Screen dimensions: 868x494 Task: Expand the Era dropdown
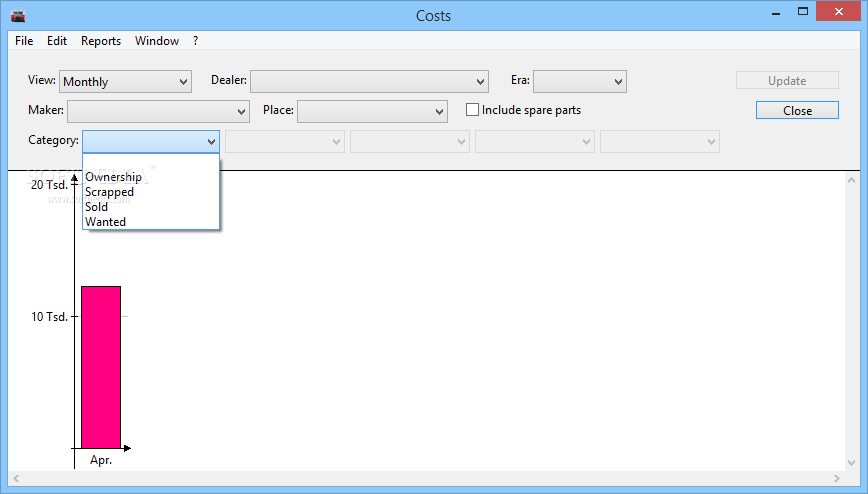(580, 81)
